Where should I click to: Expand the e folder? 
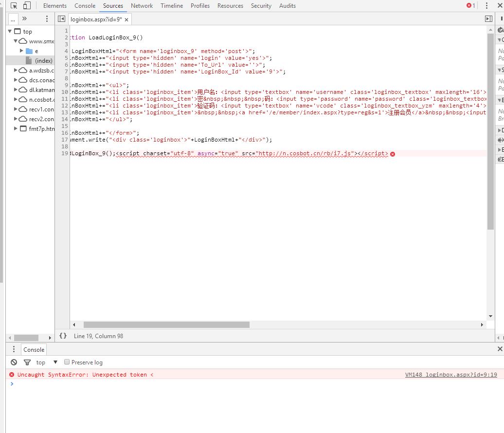21,51
